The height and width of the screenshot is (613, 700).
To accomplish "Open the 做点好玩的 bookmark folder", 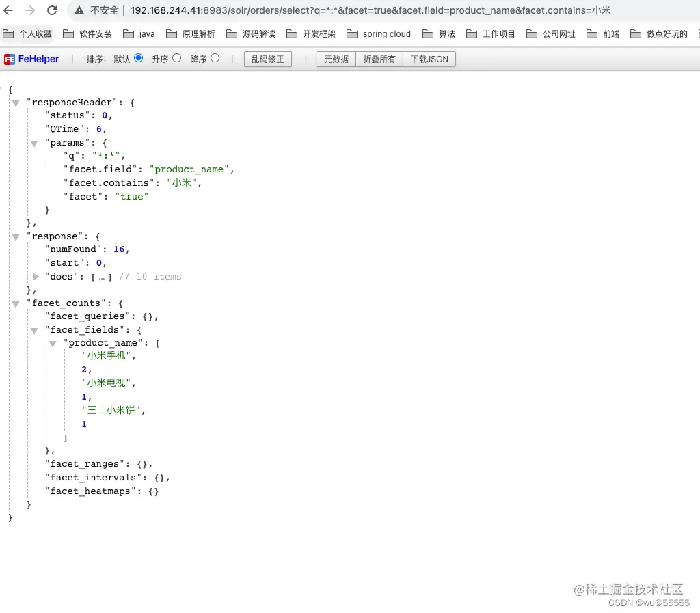I will 659,34.
